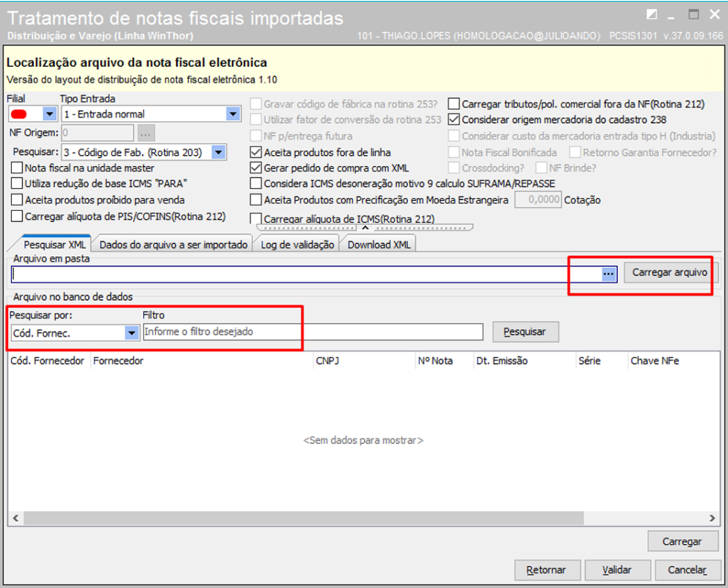Image resolution: width=728 pixels, height=588 pixels.
Task: Click into the Filtro input field
Action: [x=313, y=331]
